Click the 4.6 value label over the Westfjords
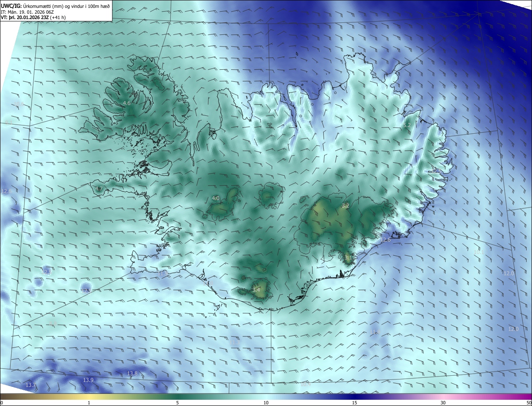This screenshot has width=532, height=406. click(127, 103)
